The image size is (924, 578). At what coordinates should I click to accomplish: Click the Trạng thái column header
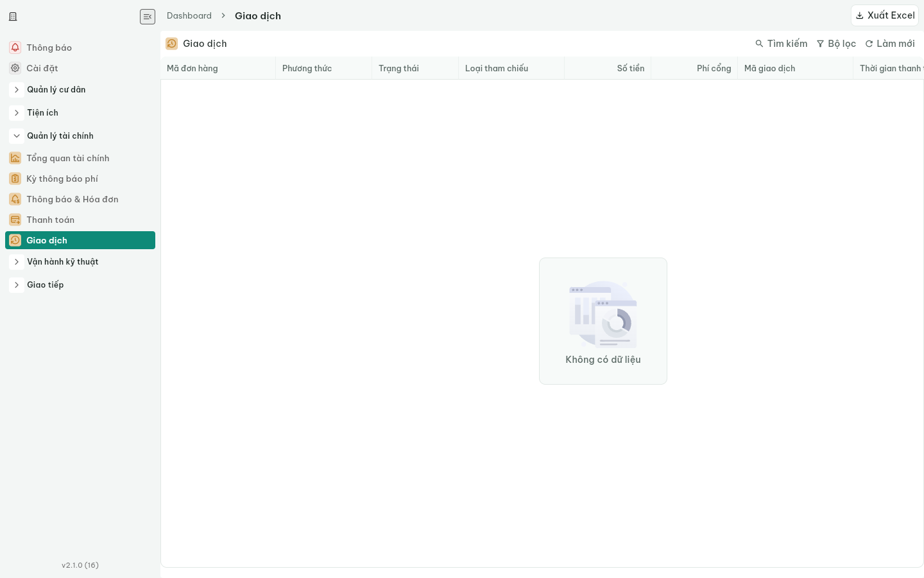pyautogui.click(x=415, y=68)
